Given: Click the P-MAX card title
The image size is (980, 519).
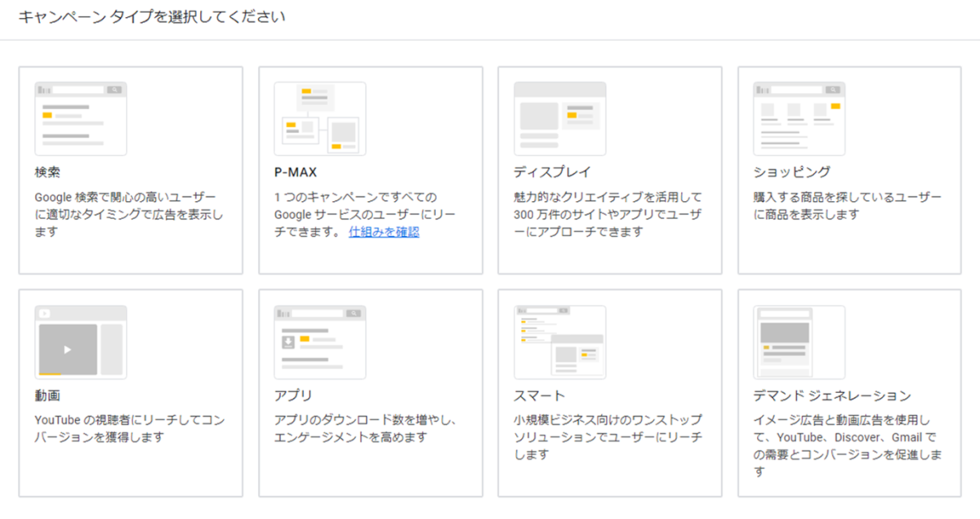Looking at the screenshot, I should point(296,172).
